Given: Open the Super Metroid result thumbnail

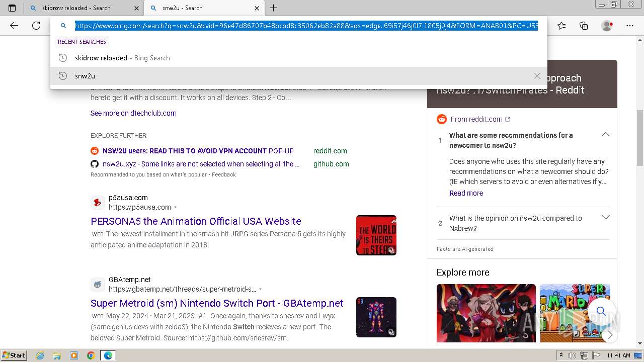Looking at the screenshot, I should [x=376, y=317].
